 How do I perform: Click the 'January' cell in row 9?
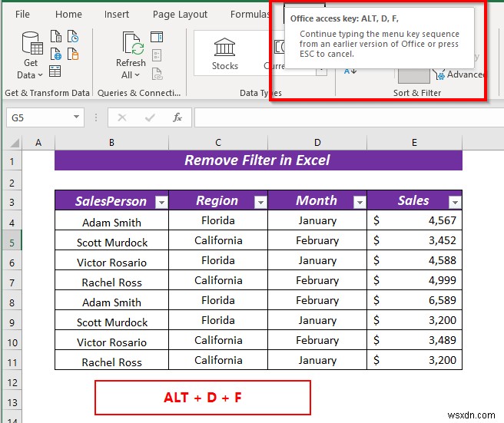[x=317, y=320]
